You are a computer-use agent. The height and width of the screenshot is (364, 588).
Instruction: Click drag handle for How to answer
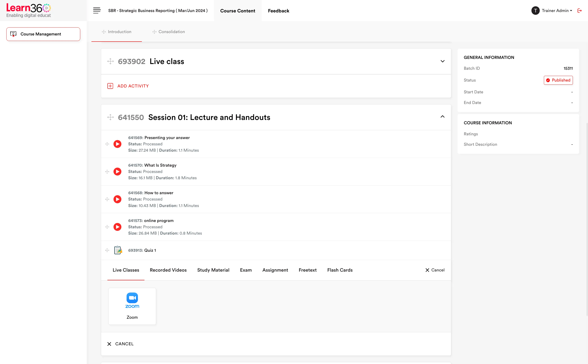(107, 199)
